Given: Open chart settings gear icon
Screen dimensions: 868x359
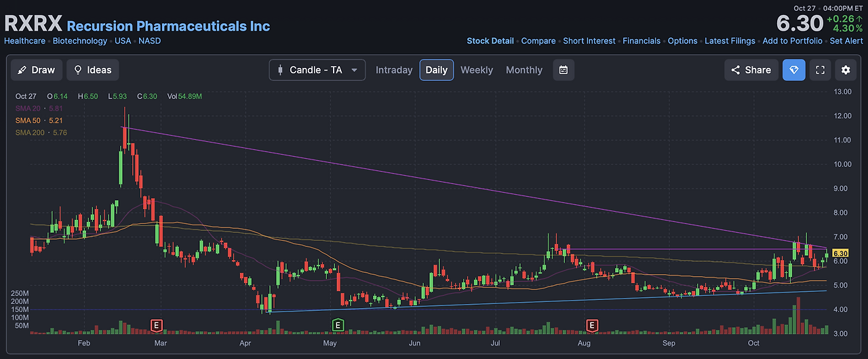Looking at the screenshot, I should pyautogui.click(x=845, y=70).
